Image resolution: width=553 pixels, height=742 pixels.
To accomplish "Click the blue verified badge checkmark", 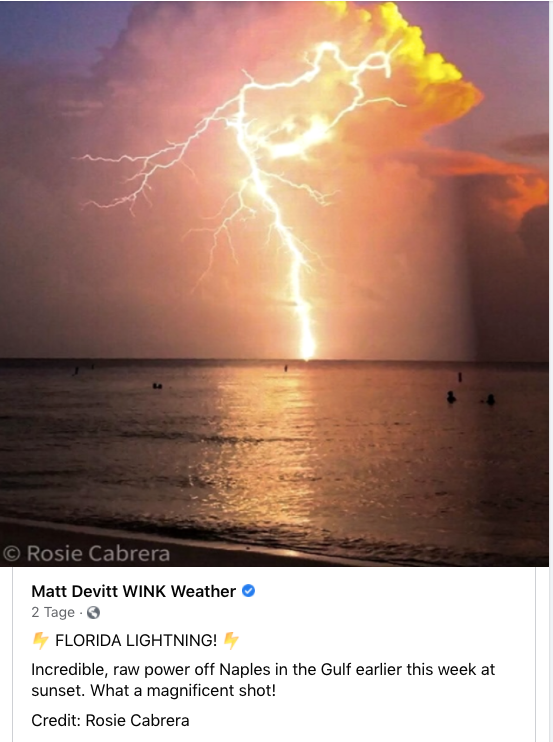I will coord(248,591).
